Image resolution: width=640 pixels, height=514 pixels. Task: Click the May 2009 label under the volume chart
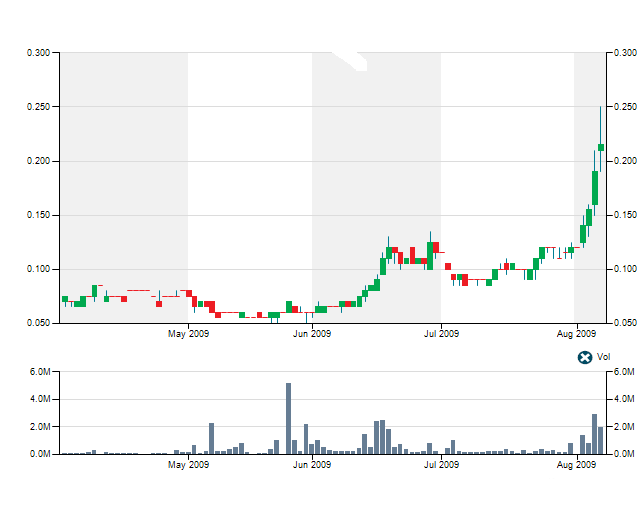[188, 465]
